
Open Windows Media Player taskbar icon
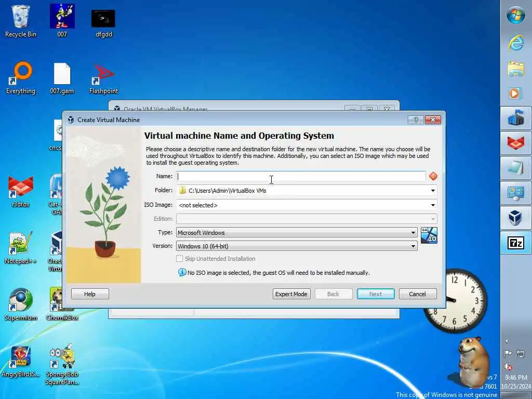pyautogui.click(x=516, y=94)
